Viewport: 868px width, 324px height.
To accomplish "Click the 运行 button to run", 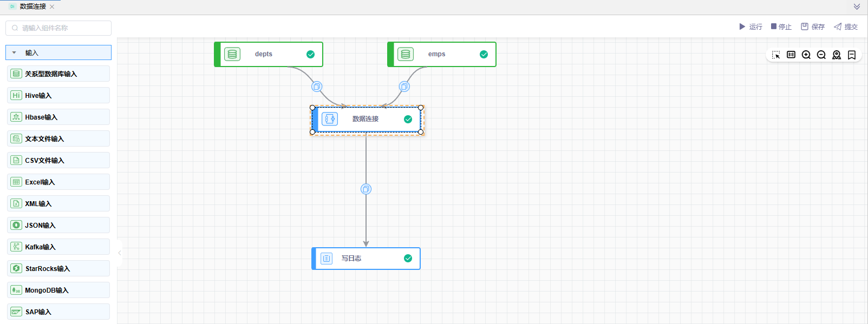I will pyautogui.click(x=750, y=27).
